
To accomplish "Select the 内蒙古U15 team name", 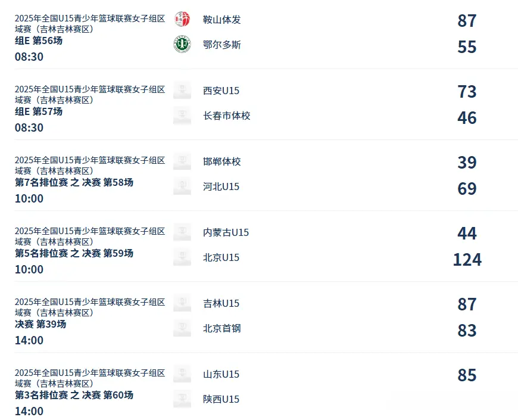I will [226, 232].
